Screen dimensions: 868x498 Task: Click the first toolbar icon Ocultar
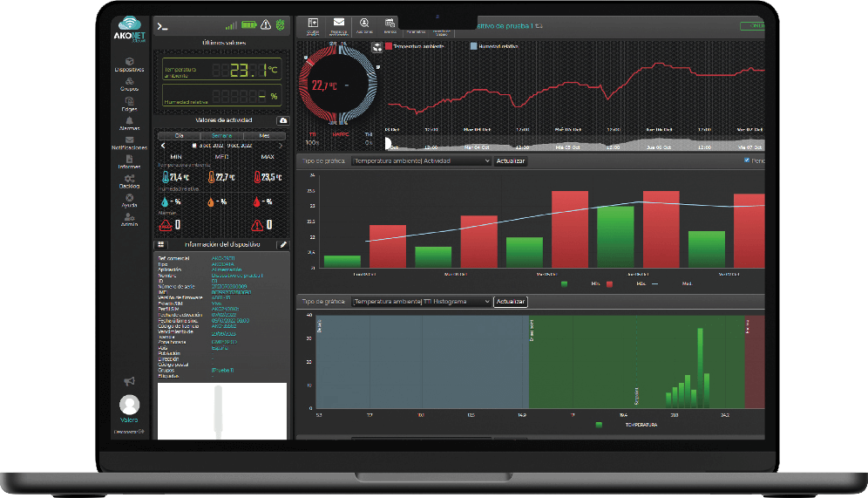[313, 25]
